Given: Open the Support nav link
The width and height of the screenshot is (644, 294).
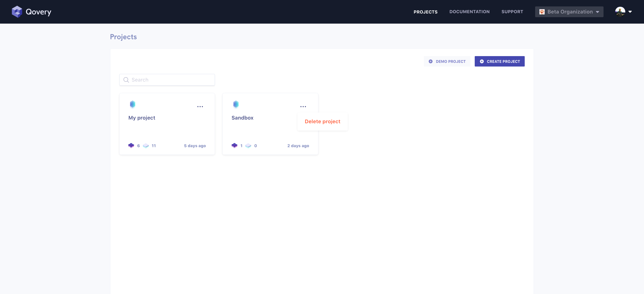Looking at the screenshot, I should pos(512,12).
